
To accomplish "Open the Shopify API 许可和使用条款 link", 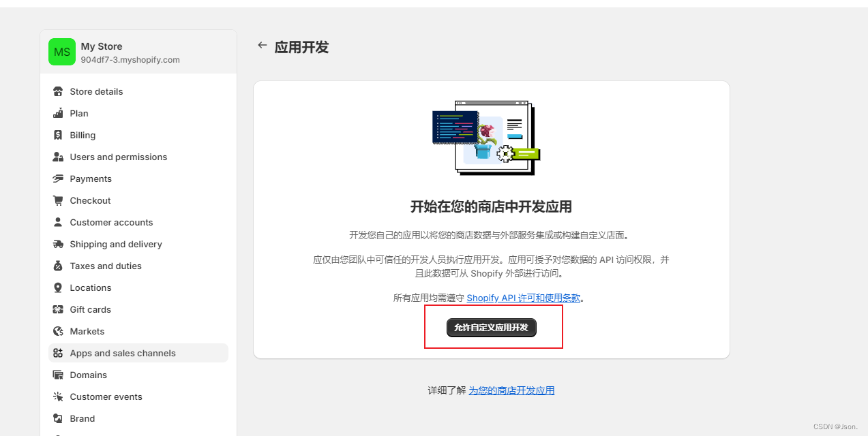I will (x=524, y=298).
